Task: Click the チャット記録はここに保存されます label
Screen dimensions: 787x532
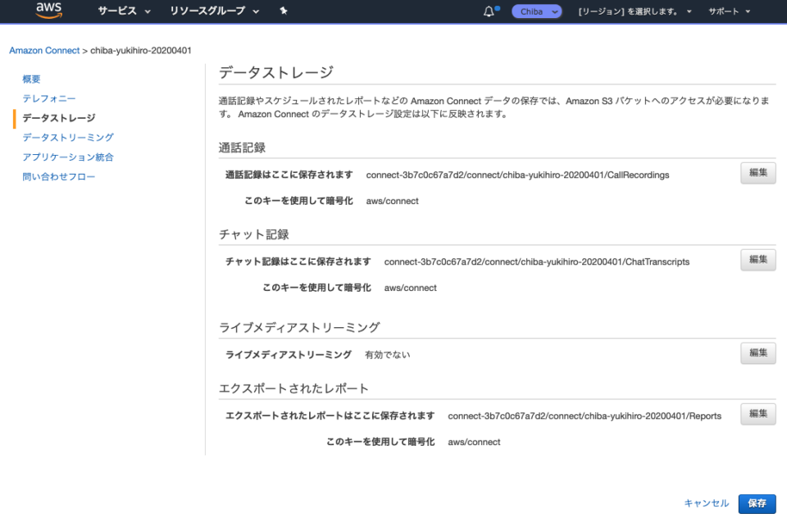Action: coord(298,261)
